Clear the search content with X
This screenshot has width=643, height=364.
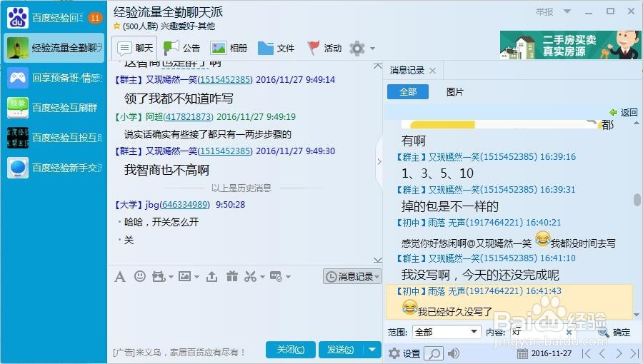click(x=569, y=332)
